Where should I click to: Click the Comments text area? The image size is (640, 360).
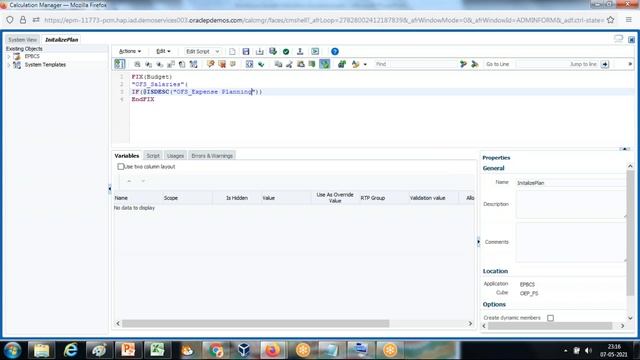[x=571, y=242]
